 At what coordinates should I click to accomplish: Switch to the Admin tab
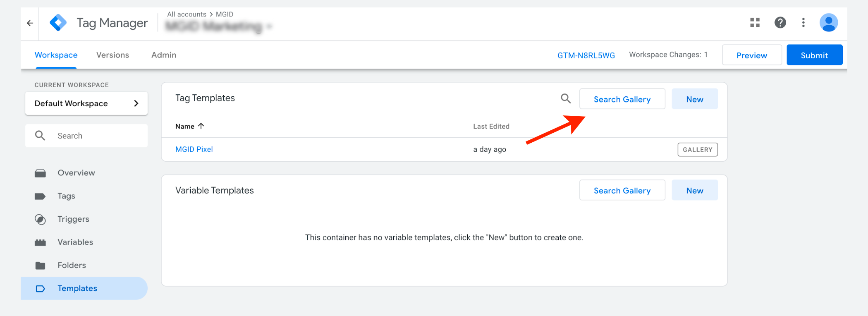(x=164, y=55)
